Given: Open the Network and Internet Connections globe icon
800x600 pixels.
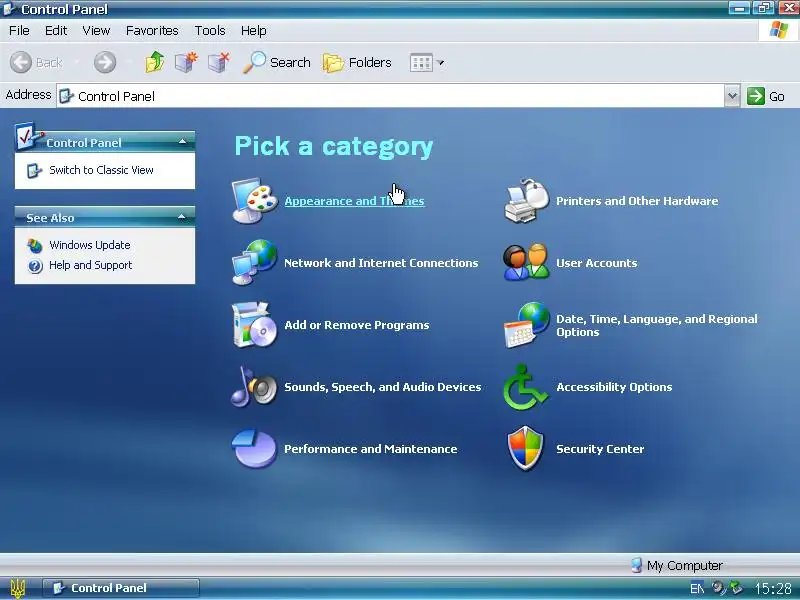Looking at the screenshot, I should click(254, 262).
